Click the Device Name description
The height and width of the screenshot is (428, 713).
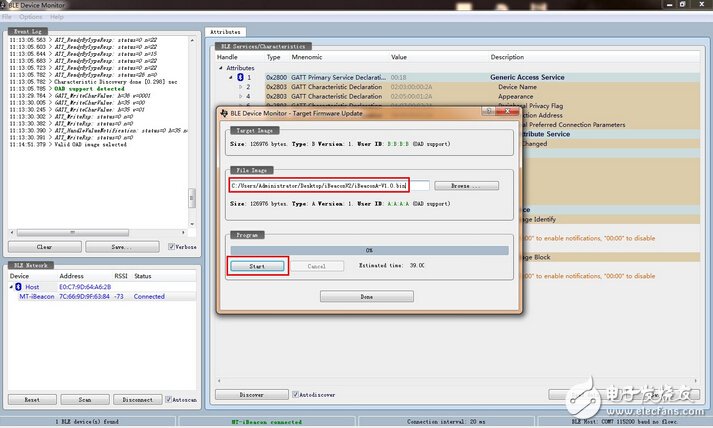tap(517, 86)
